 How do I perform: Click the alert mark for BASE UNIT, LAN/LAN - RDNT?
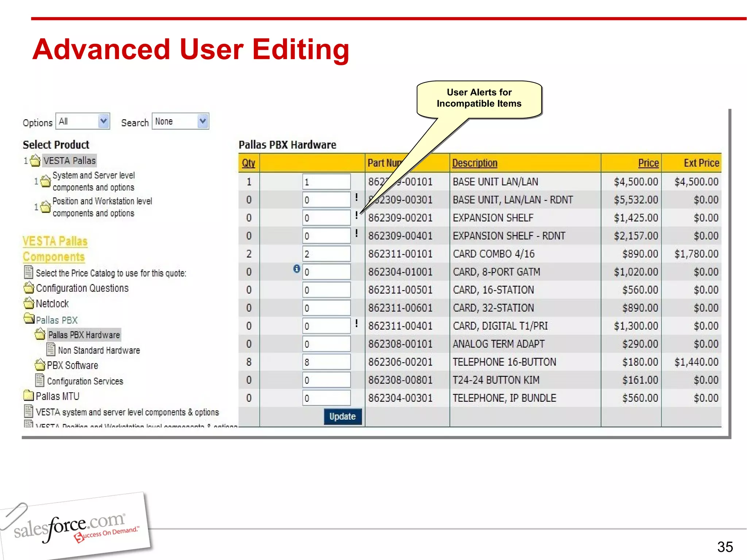pyautogui.click(x=356, y=197)
